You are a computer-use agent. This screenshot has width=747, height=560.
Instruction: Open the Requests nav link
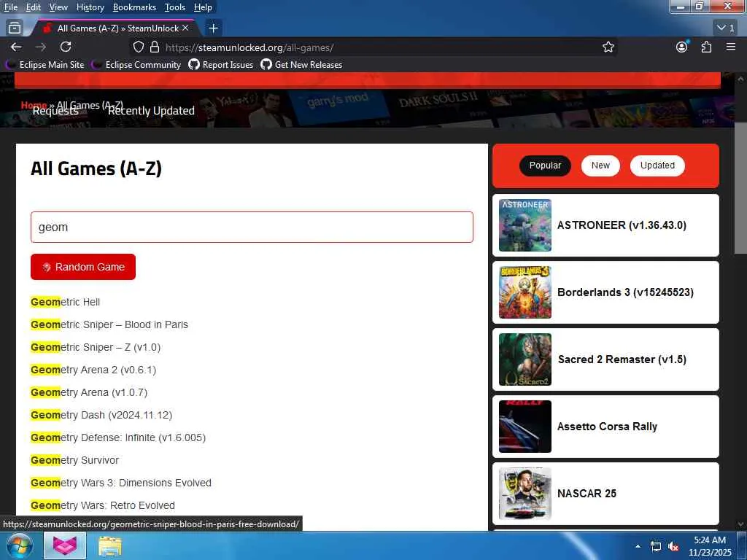tap(55, 111)
